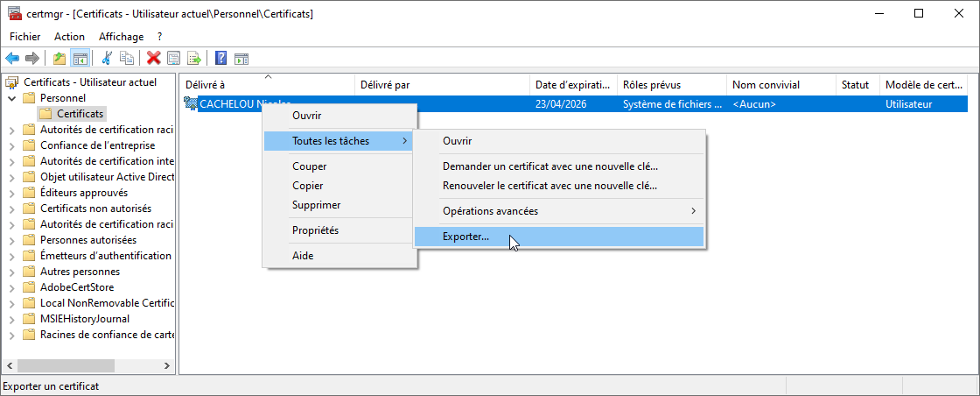Viewport: 980px width, 396px height.
Task: Click the red X Delete icon
Action: (x=154, y=59)
